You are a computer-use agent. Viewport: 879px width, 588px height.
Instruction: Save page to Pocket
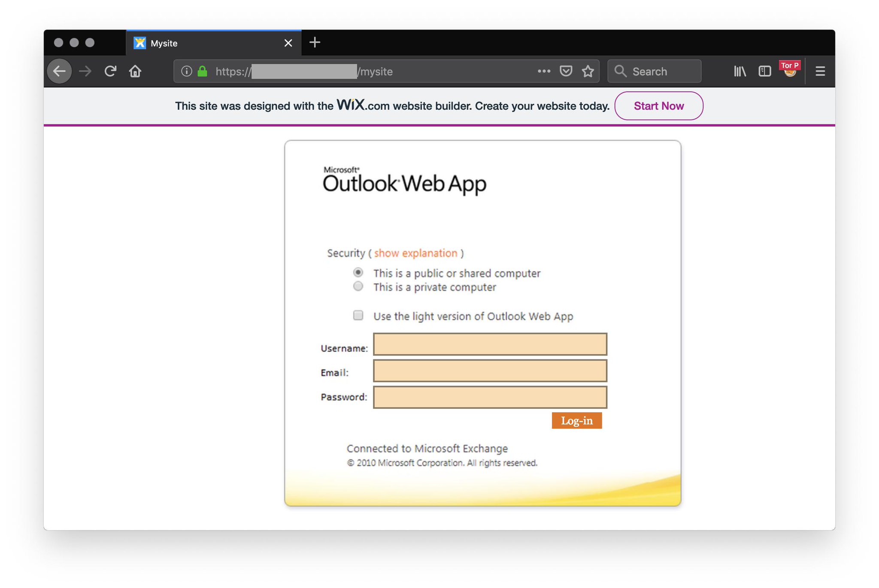(566, 71)
